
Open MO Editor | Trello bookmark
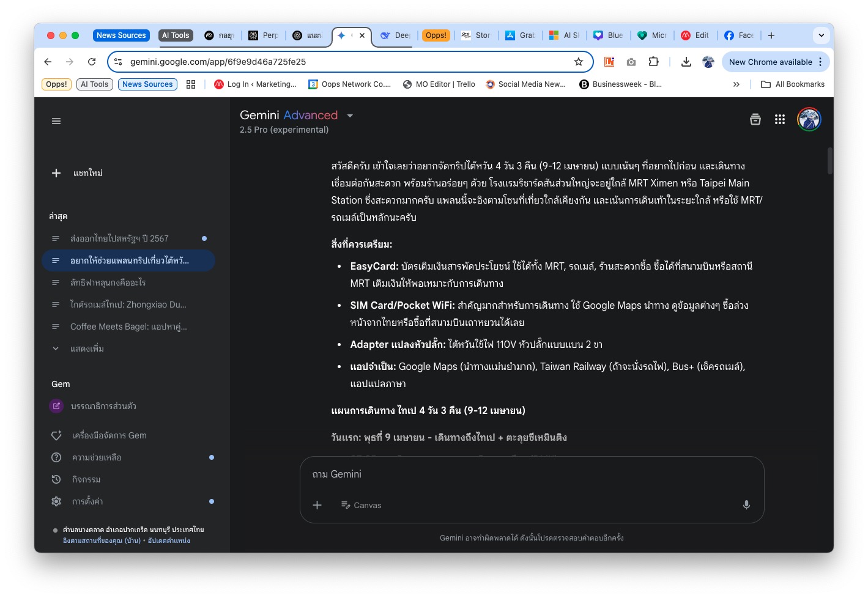pyautogui.click(x=439, y=84)
